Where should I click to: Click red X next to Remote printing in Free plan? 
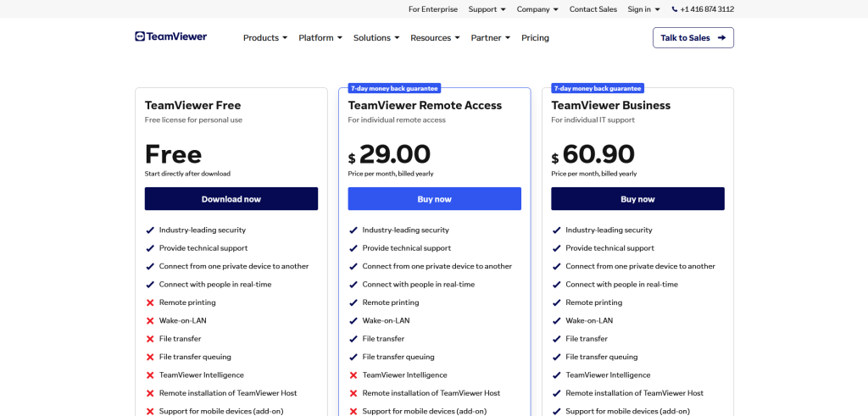[150, 302]
